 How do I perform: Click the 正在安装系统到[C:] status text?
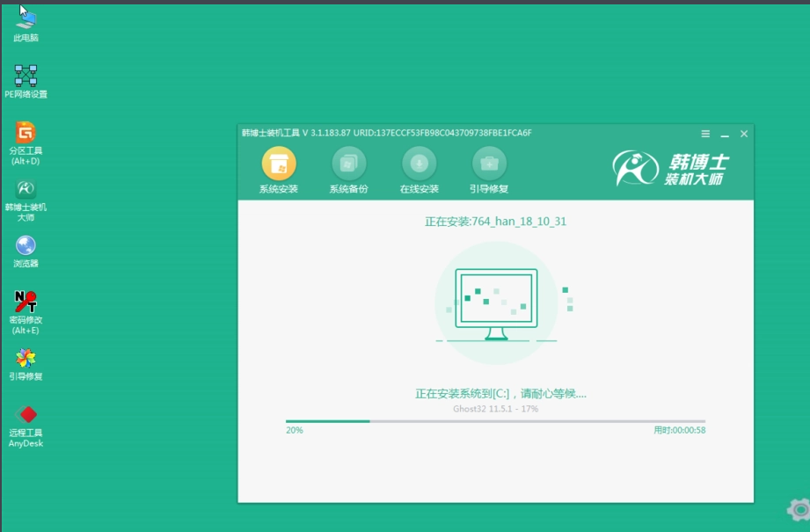point(500,394)
